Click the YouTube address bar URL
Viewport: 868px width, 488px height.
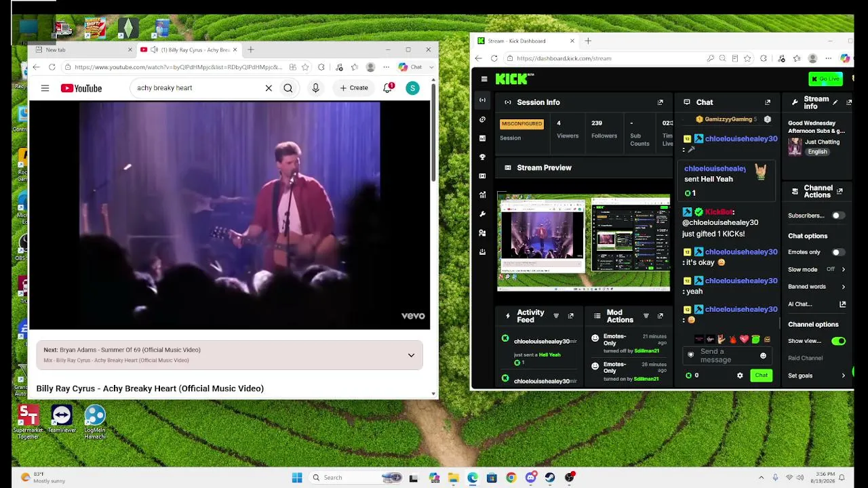pyautogui.click(x=178, y=67)
